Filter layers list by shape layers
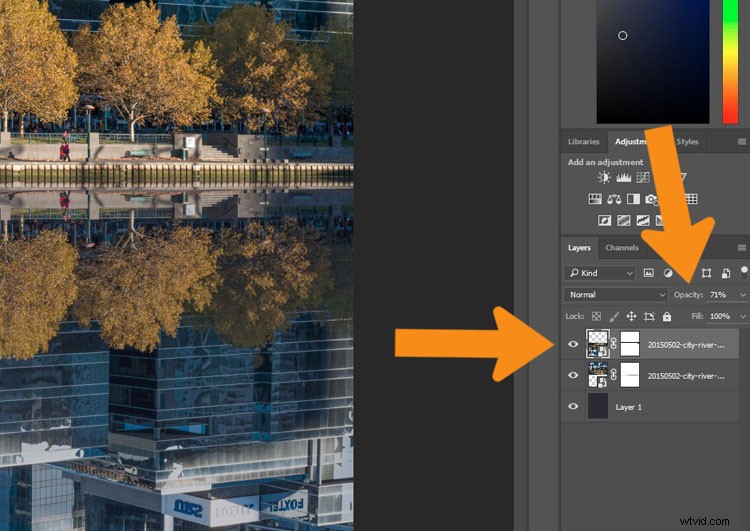This screenshot has height=531, width=750. point(706,273)
